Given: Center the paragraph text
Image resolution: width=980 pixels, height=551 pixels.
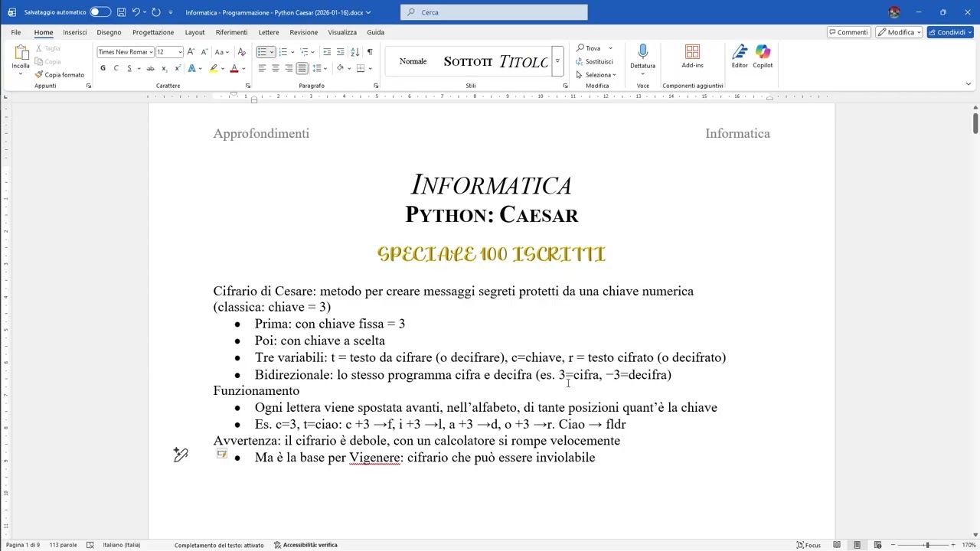Looking at the screenshot, I should click(x=276, y=68).
